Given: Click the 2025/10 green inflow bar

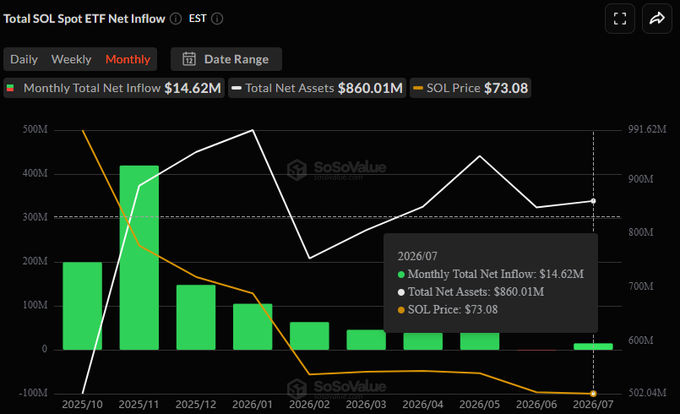Looking at the screenshot, I should tap(82, 306).
